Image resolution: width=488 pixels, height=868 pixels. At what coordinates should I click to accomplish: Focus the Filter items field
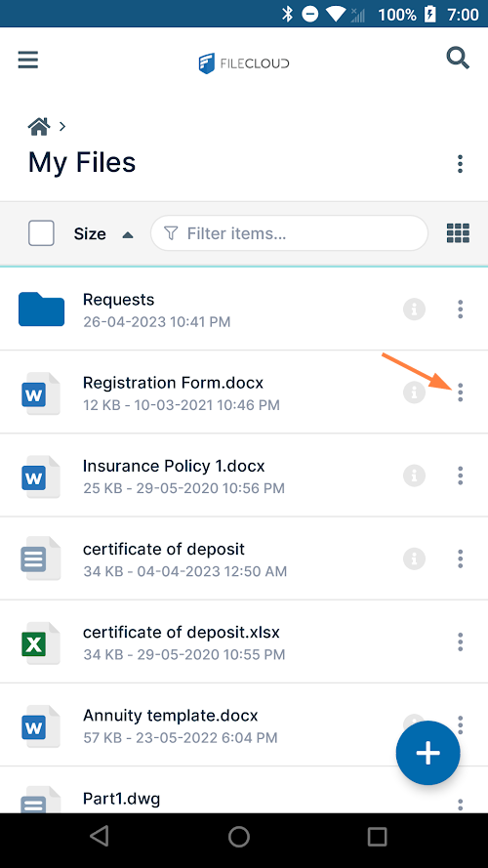[289, 233]
